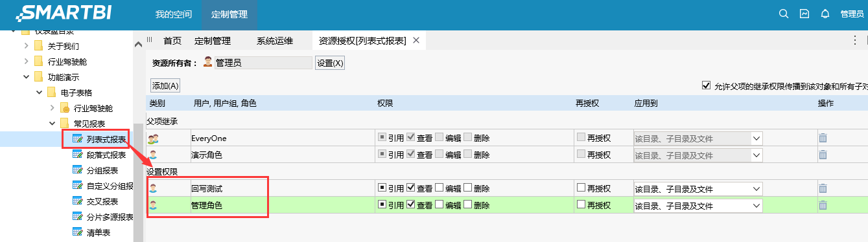Toggle 删除 checkbox for 管理角色
Viewport: 868px width, 242px height.
(467, 205)
